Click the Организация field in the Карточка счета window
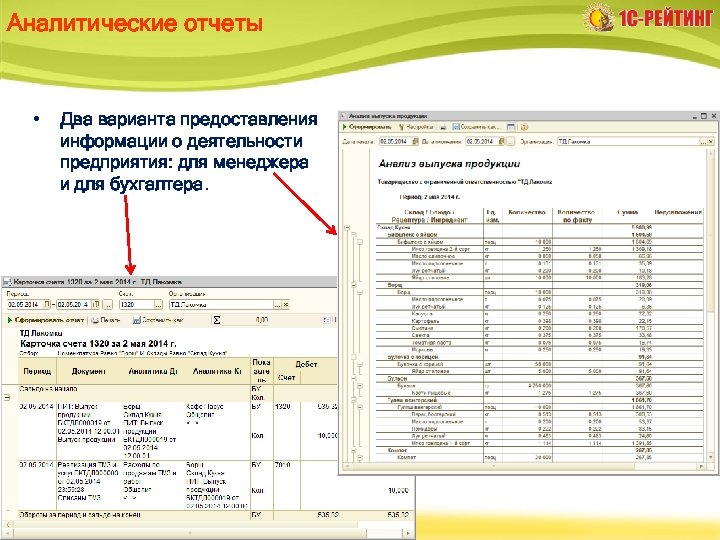720x540 pixels. point(221,304)
